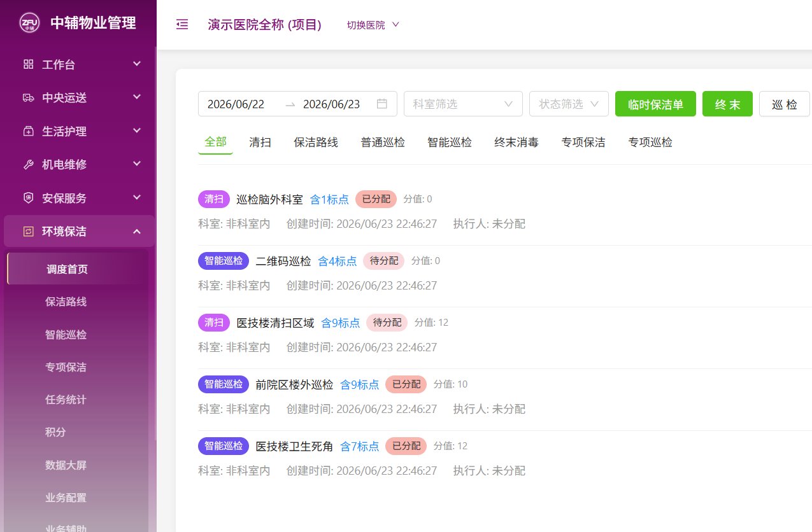Viewport: 812px width, 532px height.
Task: Open the 切换医院 hospital switcher
Action: 373,25
